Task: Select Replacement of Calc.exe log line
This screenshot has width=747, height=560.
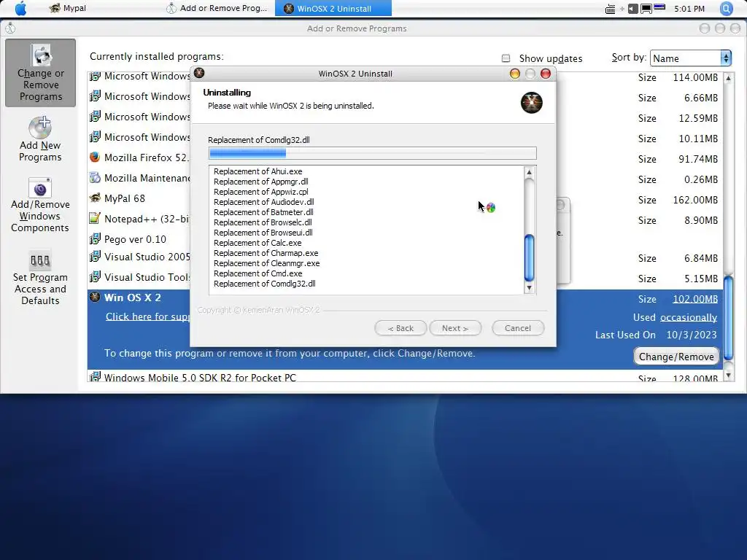Action: tap(258, 243)
